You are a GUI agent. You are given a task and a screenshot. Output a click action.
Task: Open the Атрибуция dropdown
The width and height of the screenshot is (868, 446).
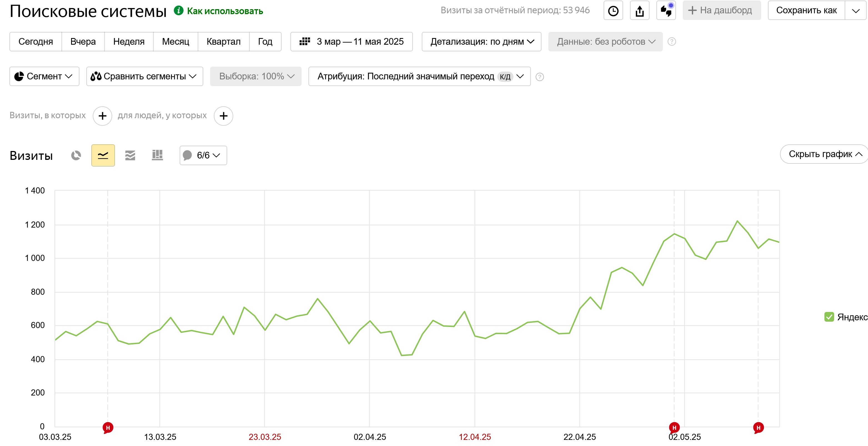tap(420, 77)
